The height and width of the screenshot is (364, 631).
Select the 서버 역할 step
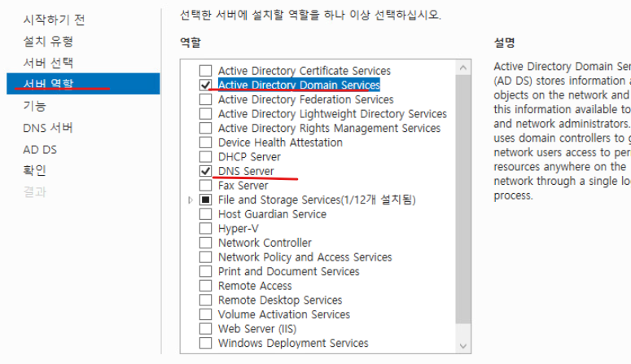coord(83,84)
